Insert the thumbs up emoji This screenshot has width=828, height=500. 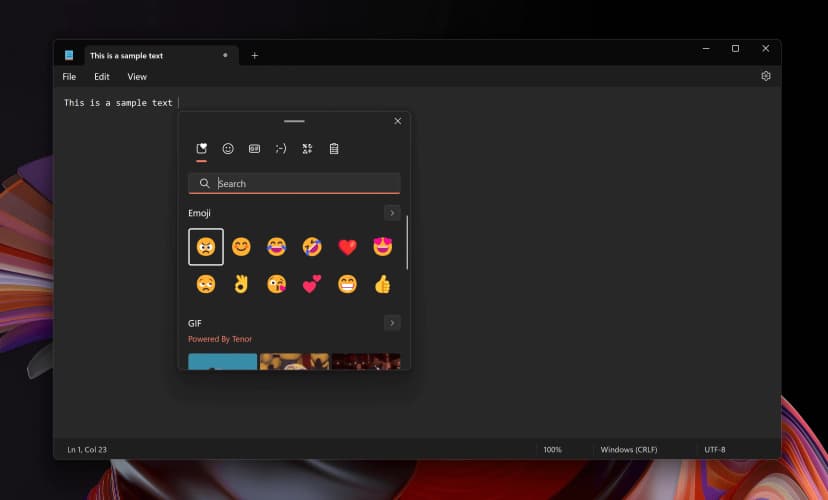[383, 284]
